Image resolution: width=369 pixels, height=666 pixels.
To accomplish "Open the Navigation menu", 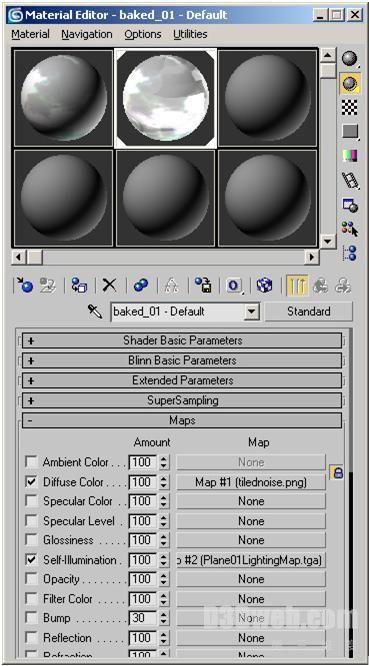I will coord(87,34).
